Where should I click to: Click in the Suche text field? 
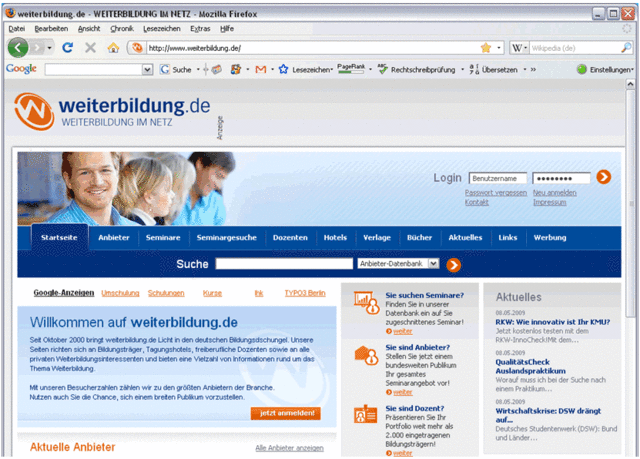pos(284,264)
